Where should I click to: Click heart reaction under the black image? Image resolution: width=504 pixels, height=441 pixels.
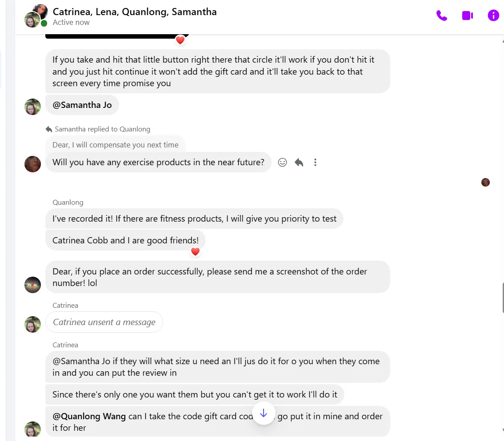[x=180, y=40]
